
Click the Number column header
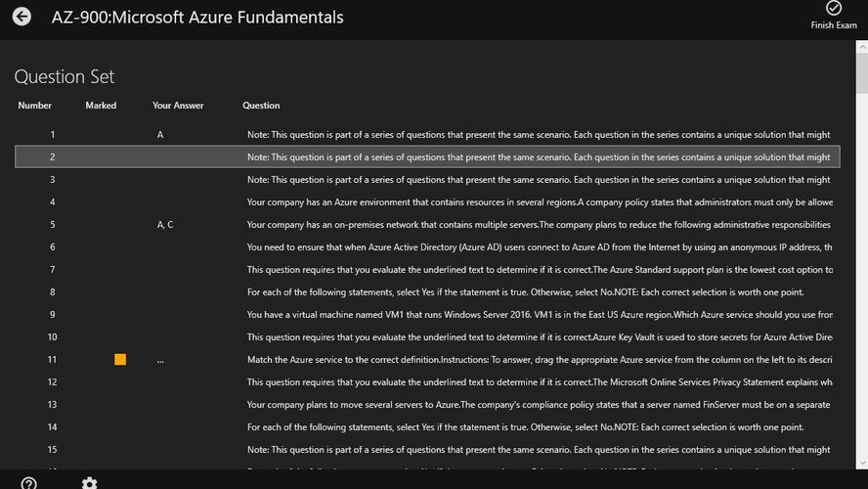pyautogui.click(x=34, y=106)
